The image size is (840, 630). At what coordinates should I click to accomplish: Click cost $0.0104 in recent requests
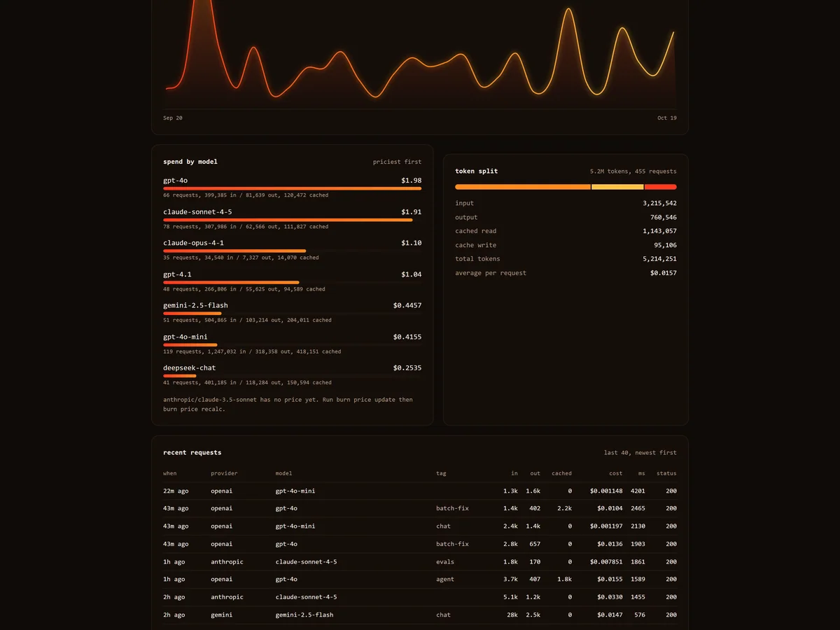610,508
